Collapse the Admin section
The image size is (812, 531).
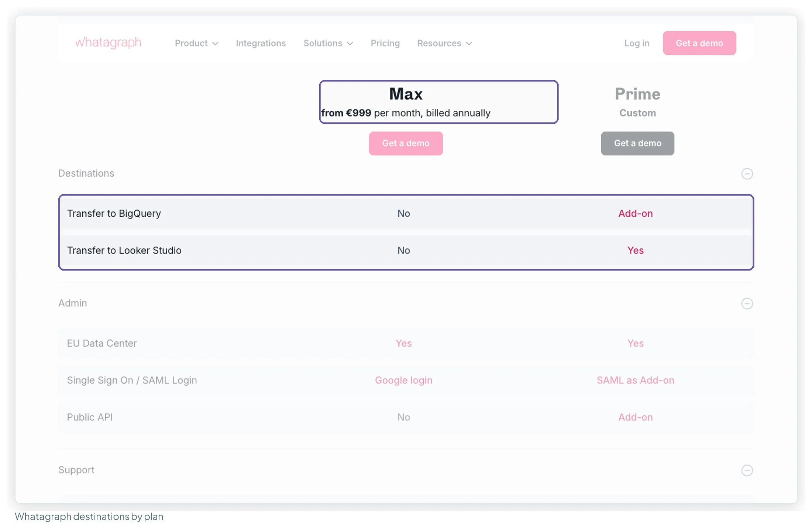coord(747,303)
